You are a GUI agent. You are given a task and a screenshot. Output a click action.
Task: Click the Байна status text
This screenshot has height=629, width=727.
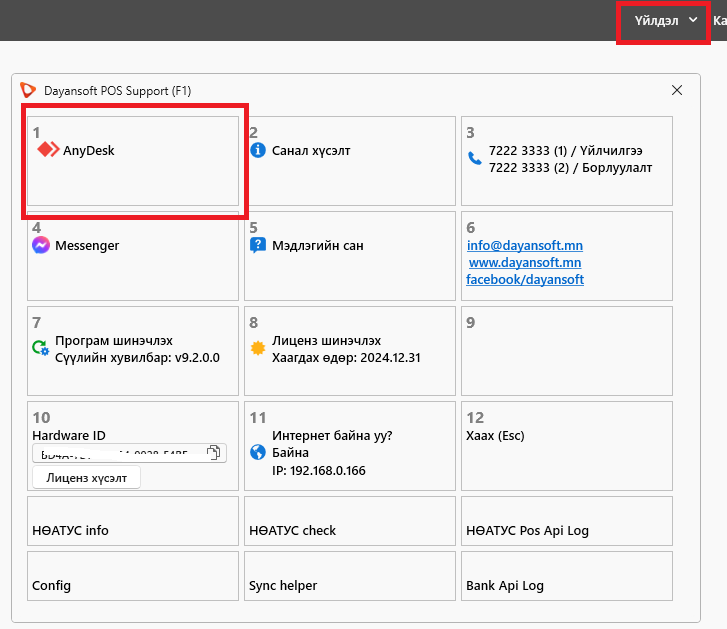[x=290, y=452]
